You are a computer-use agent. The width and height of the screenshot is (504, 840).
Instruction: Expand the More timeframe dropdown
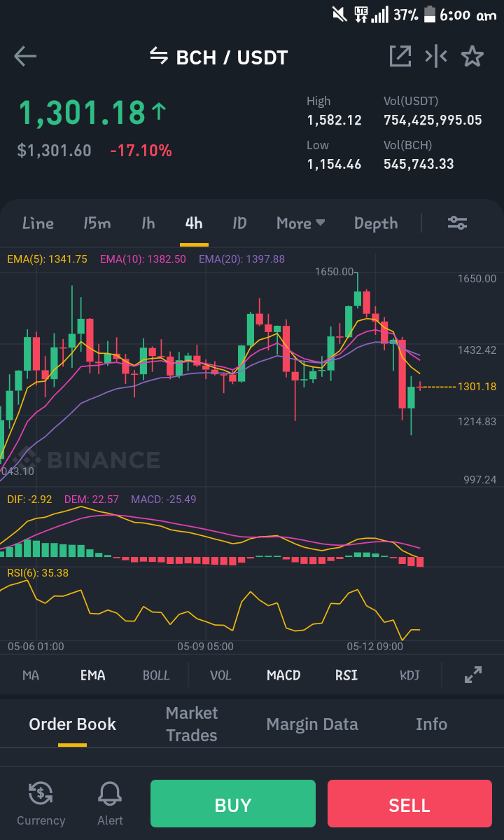click(300, 223)
